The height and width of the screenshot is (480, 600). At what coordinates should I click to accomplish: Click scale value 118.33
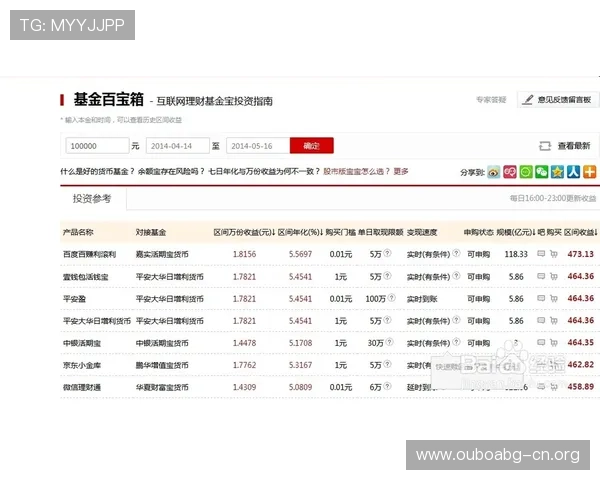[x=516, y=254]
